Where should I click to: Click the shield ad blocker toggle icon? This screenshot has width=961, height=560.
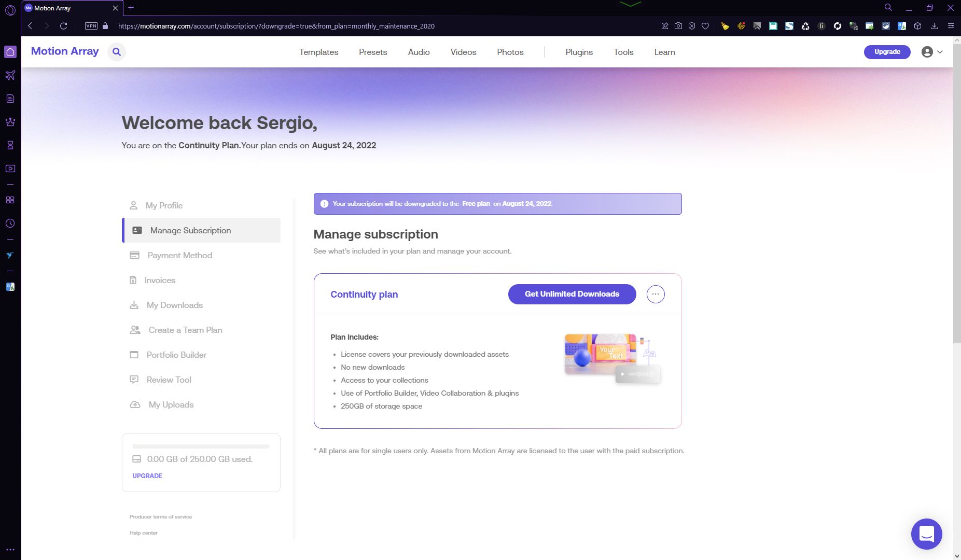click(x=692, y=26)
